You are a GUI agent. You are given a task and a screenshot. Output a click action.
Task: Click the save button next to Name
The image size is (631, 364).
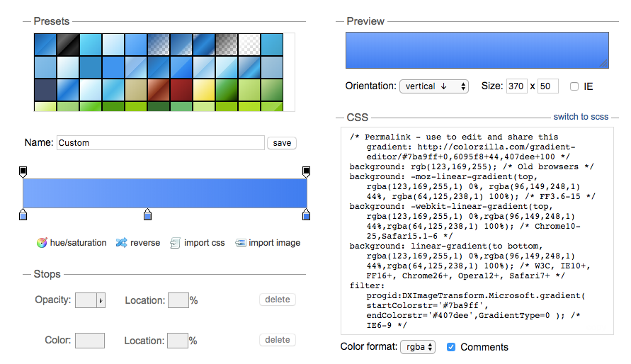282,143
